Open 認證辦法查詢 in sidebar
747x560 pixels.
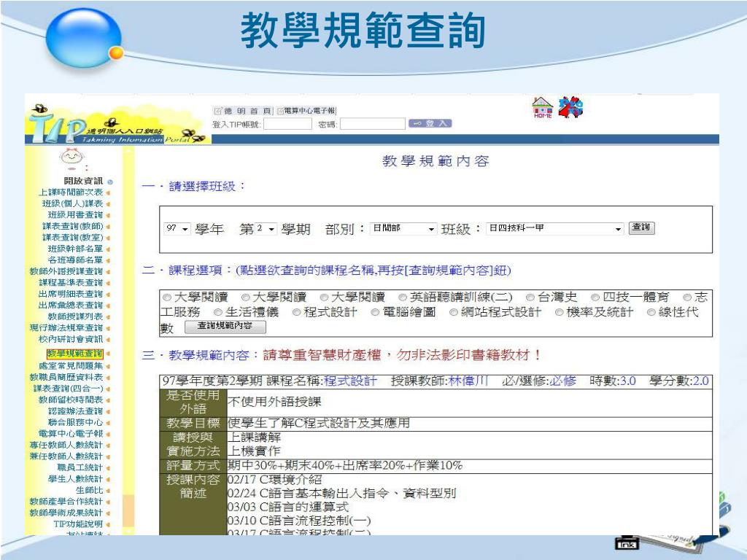[75, 411]
